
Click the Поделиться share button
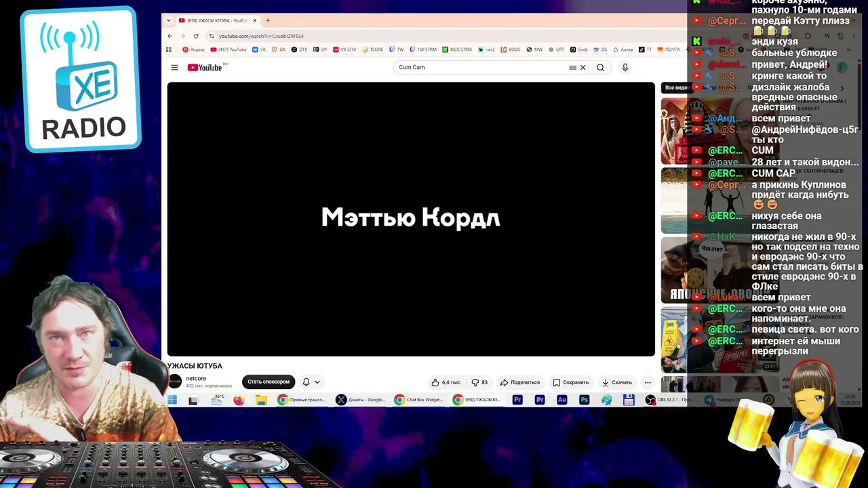pyautogui.click(x=520, y=382)
